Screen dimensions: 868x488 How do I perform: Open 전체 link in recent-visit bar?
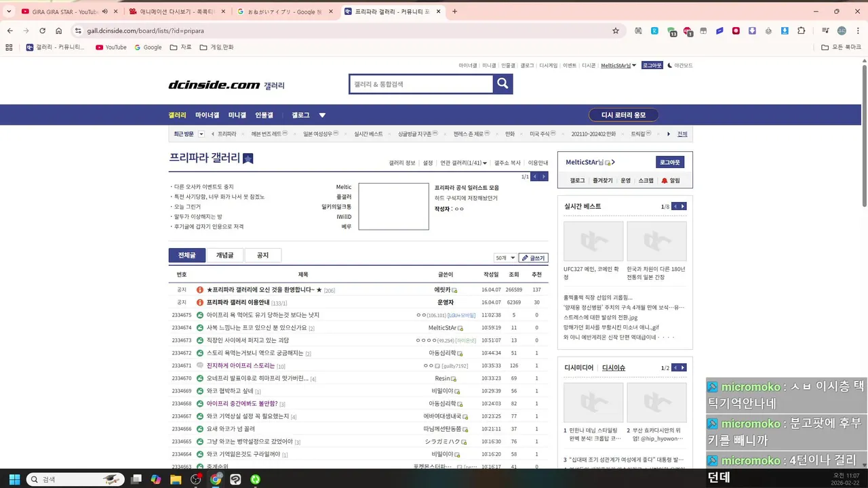point(682,134)
